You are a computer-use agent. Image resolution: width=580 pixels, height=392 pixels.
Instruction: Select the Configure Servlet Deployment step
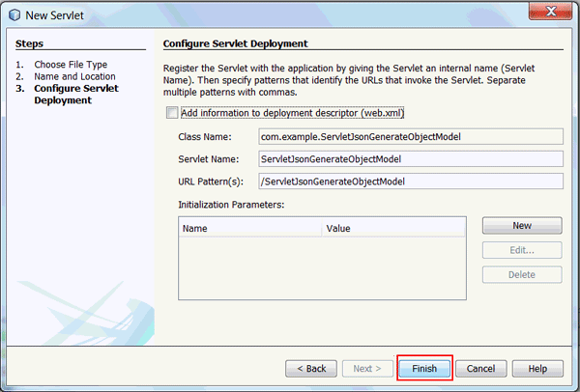coord(76,94)
